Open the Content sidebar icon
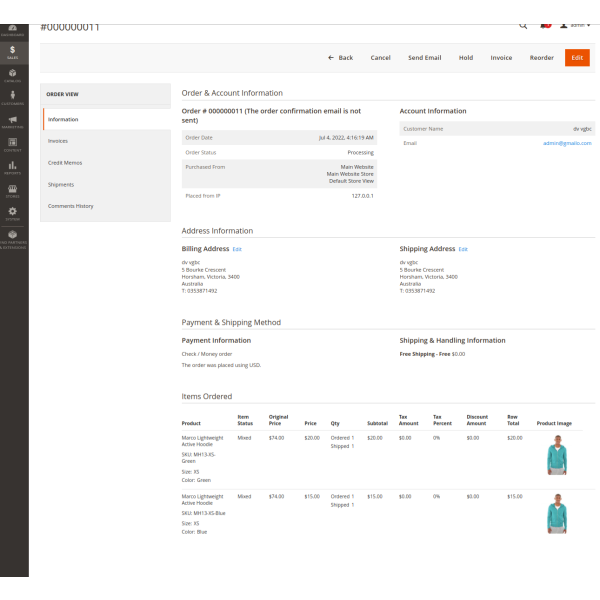Viewport: 600px width, 600px height. click(13, 144)
